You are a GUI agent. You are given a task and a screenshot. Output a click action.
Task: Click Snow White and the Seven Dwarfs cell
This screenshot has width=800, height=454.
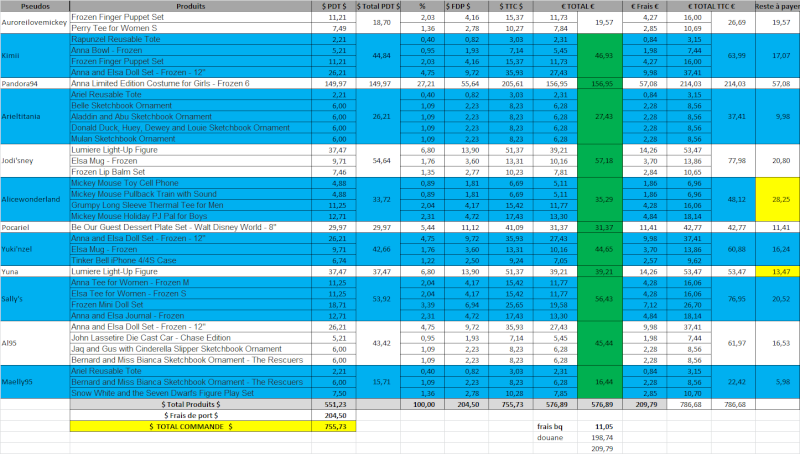point(190,393)
